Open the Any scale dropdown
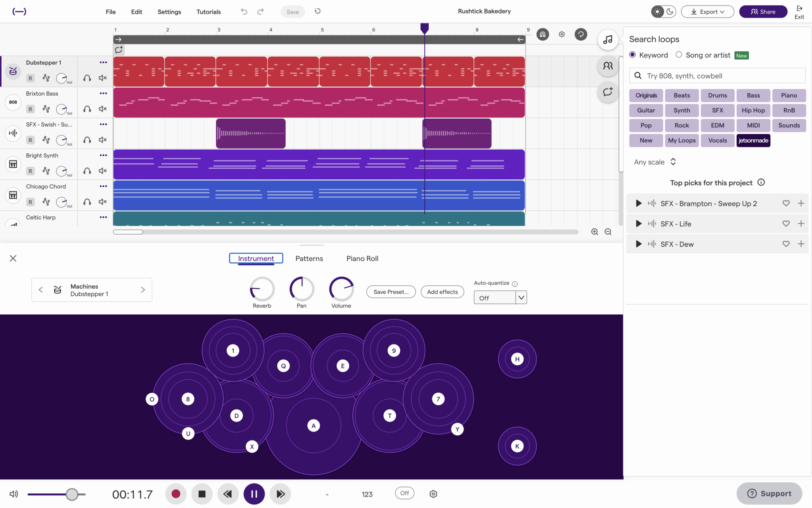The image size is (812, 508). 654,162
